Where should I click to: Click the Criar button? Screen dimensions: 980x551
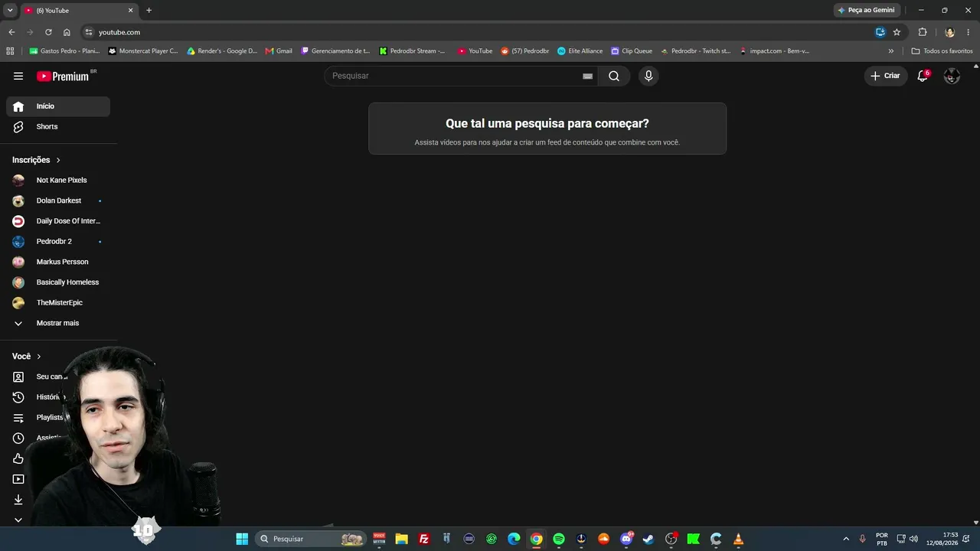pos(886,76)
